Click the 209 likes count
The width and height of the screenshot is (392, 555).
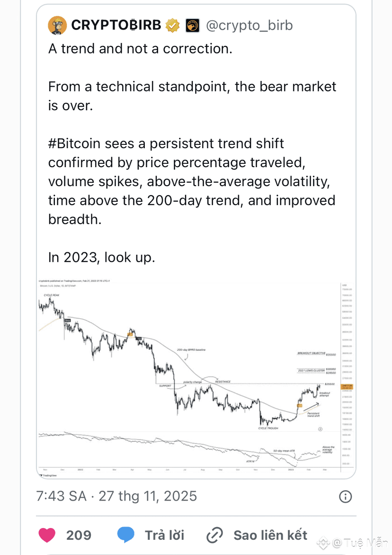tap(79, 535)
